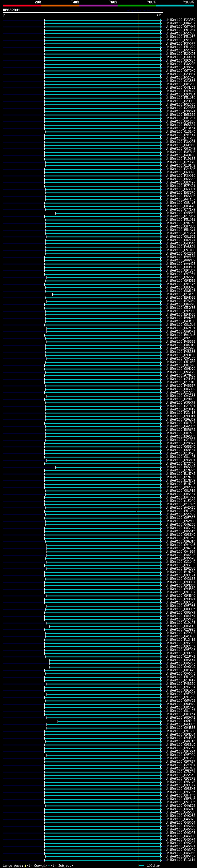The image size is (197, 868).
Task: Select the UniRef100_Q42865 label
Action: click(180, 426)
